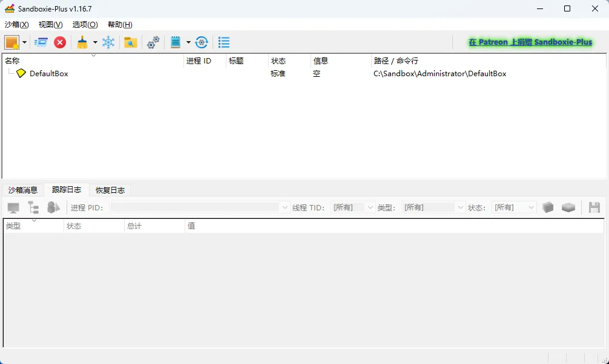Reload configuration using refresh icon
Viewport: 609px width, 364px height.
200,42
